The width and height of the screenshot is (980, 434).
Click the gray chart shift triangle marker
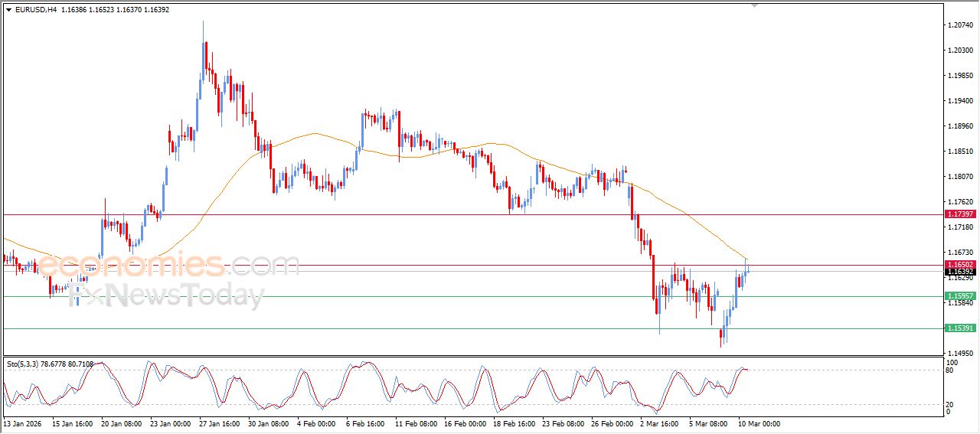click(754, 5)
